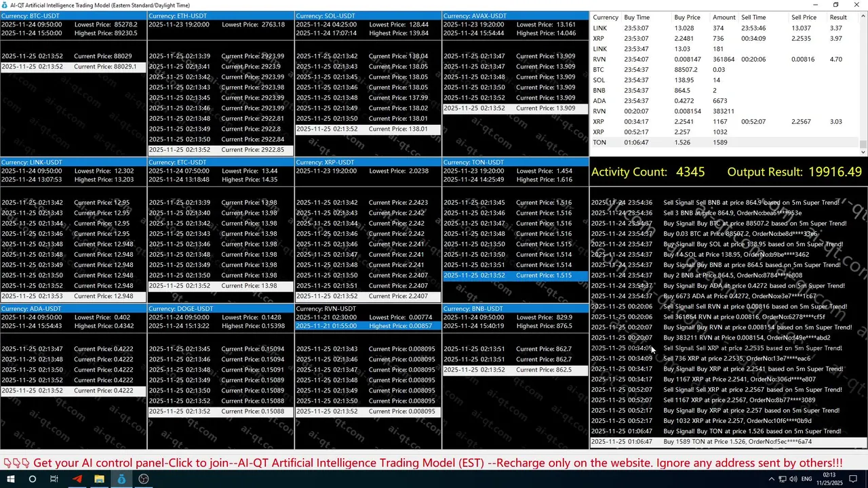Screen dimensions: 868x488
Task: Click the 'Sell Price' column header
Action: pos(804,18)
